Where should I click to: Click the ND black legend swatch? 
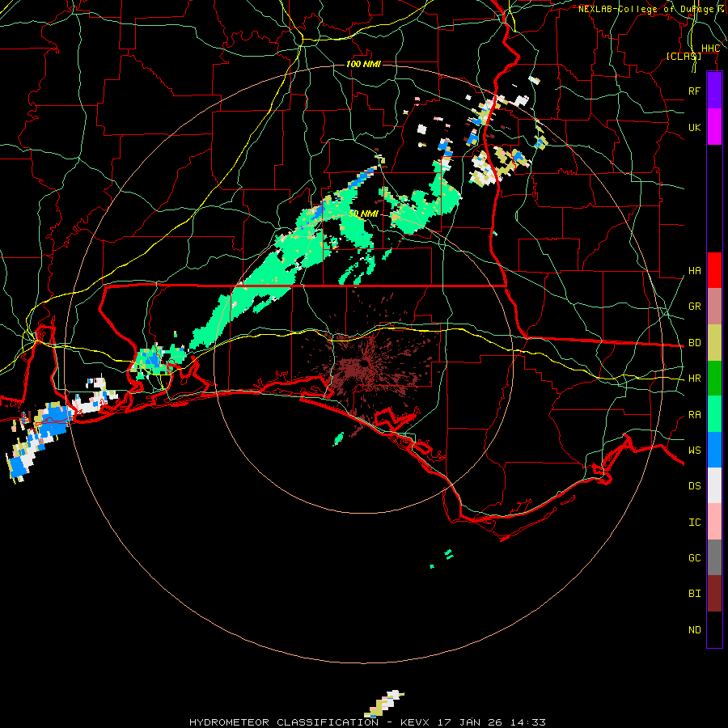tap(714, 629)
